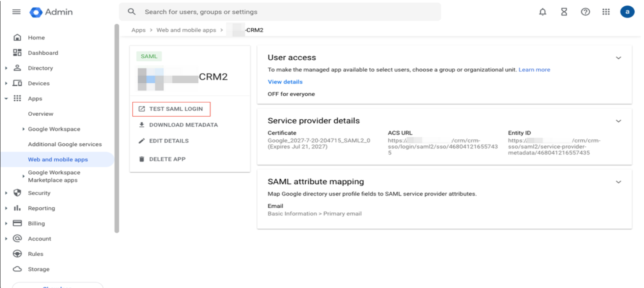Click TEST SAML LOGIN button
Screen dimensions: 644x288
171,109
